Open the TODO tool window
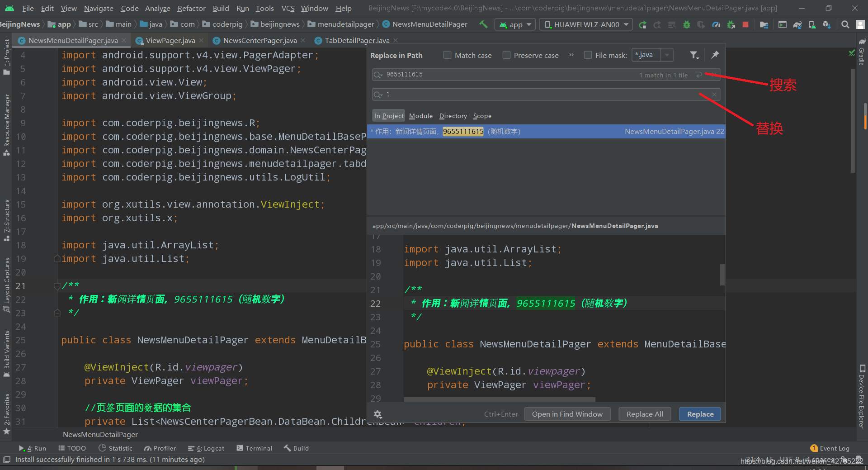 pos(72,448)
